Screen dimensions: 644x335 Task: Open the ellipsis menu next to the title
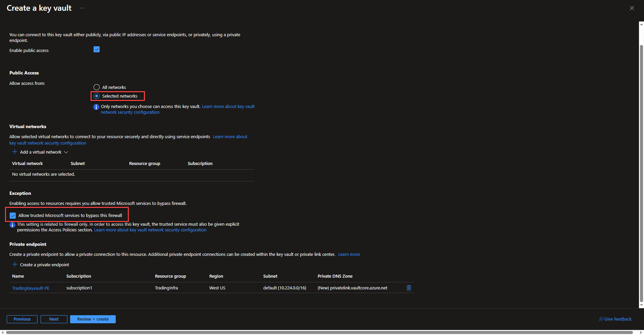tap(82, 8)
